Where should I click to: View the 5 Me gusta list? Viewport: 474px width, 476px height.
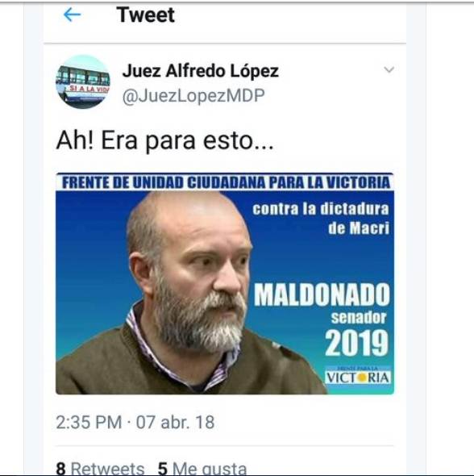202,468
